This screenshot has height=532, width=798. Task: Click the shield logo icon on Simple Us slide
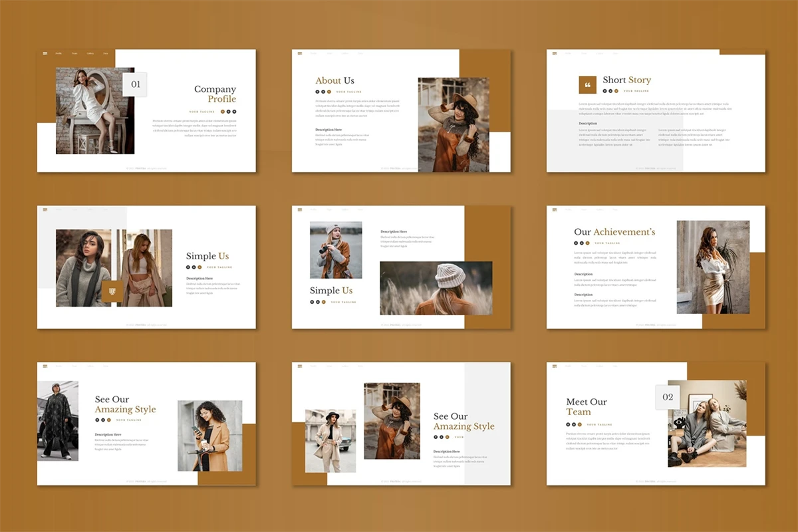point(112,291)
